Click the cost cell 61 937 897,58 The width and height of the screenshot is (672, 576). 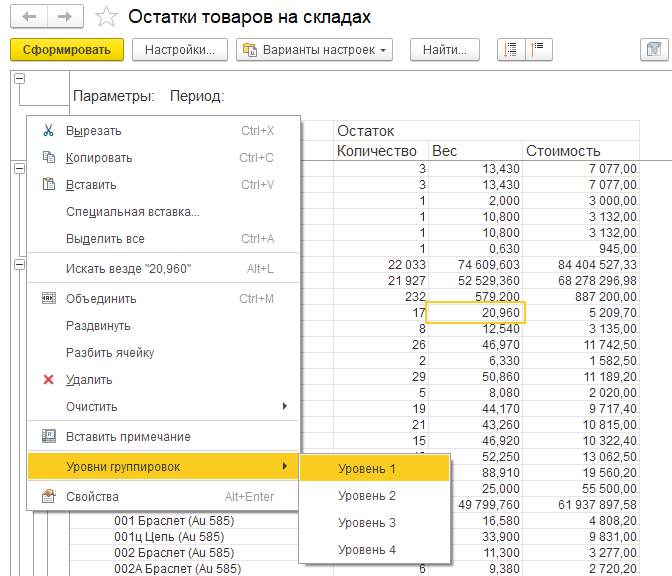coord(581,504)
